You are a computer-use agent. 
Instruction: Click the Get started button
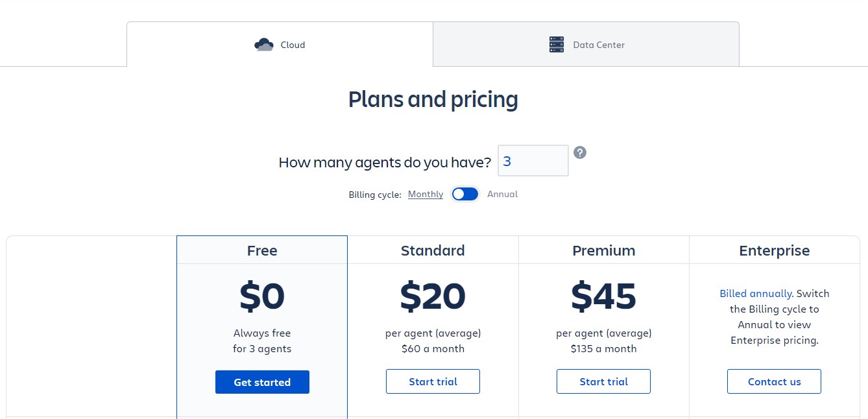tap(262, 382)
